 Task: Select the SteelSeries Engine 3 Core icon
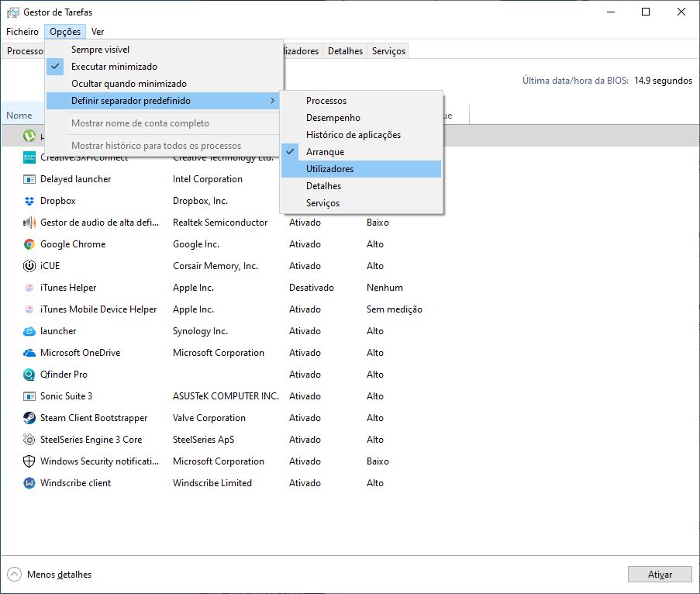[x=29, y=440]
